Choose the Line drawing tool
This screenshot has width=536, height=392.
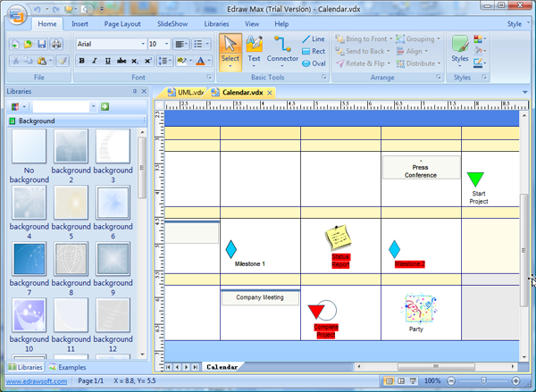click(x=314, y=39)
